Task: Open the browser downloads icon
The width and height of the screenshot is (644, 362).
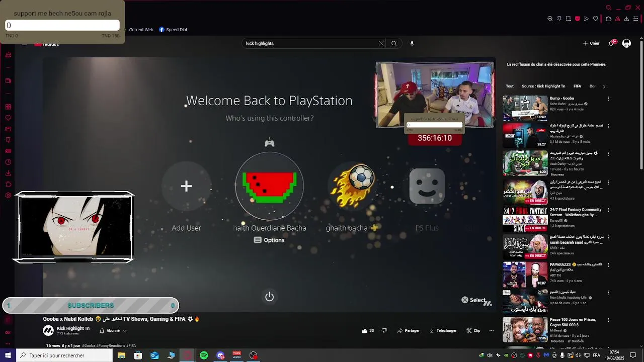Action: (x=626, y=19)
